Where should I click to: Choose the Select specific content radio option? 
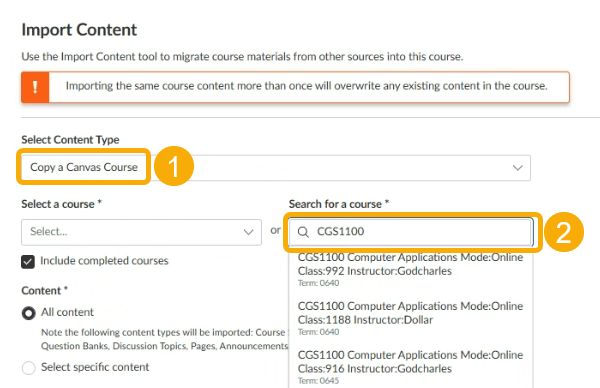click(29, 368)
